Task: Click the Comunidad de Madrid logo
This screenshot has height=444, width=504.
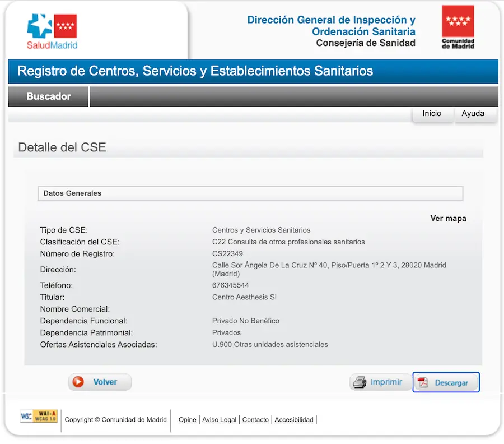Action: click(458, 27)
